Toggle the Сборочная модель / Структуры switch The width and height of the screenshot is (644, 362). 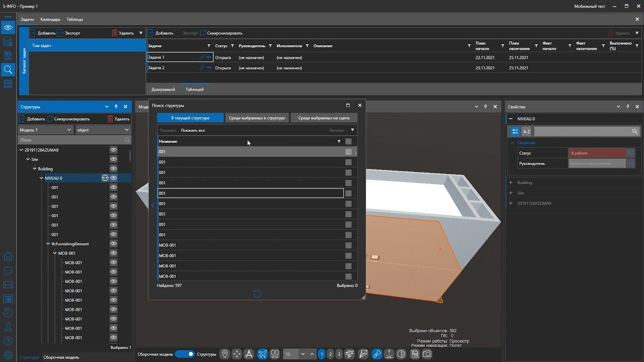[185, 354]
